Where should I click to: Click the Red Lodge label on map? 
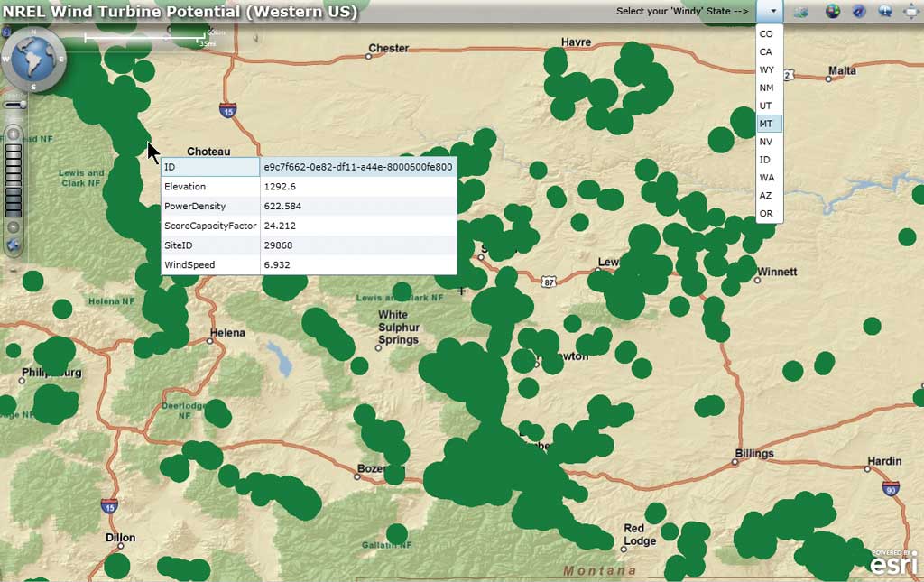640,535
